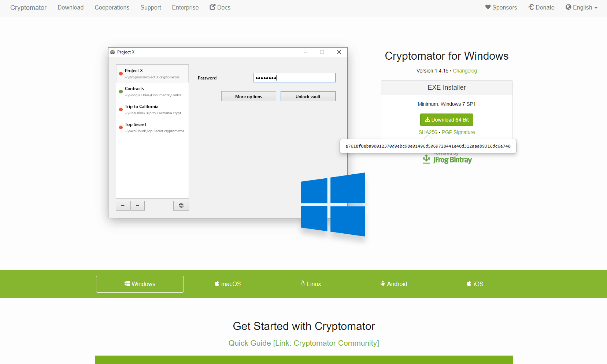Select the Contracts vault entry
The width and height of the screenshot is (607, 364).
152,92
